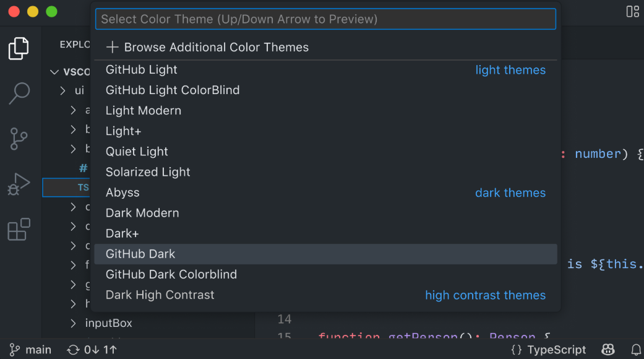Choose the Solarized Light theme
Screen dimensions: 644x359
pos(148,172)
